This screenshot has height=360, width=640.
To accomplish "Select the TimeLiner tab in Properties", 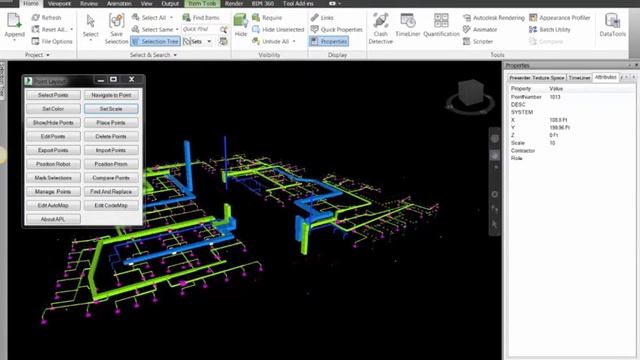I will (579, 78).
